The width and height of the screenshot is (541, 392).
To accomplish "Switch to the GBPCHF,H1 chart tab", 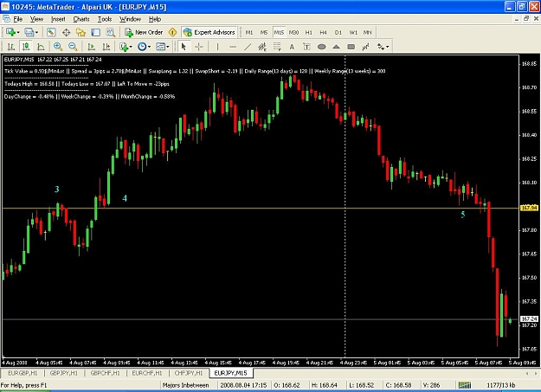I will [105, 373].
